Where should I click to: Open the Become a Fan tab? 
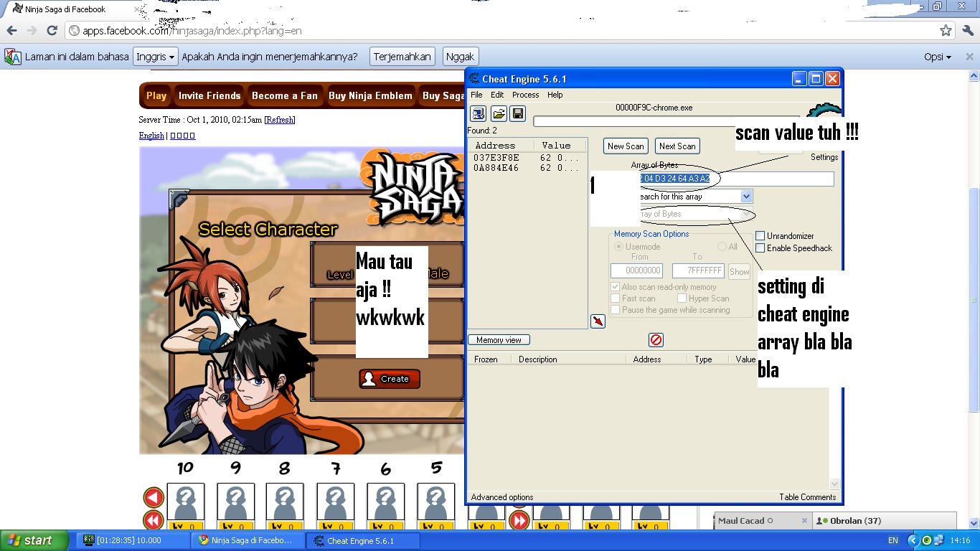pyautogui.click(x=284, y=95)
